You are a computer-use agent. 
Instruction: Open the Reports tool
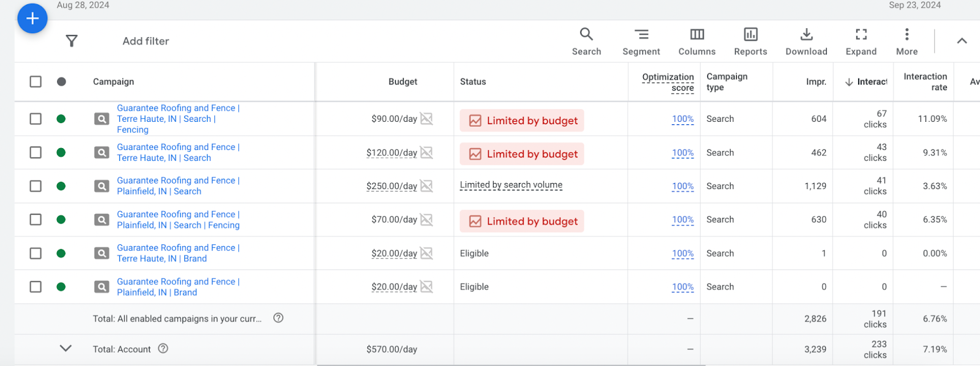(x=750, y=42)
